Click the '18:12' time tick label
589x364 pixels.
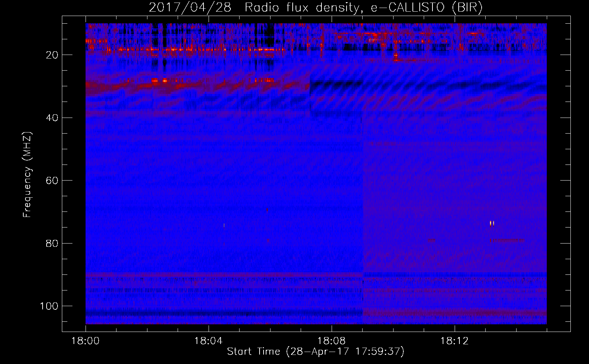[455, 341]
